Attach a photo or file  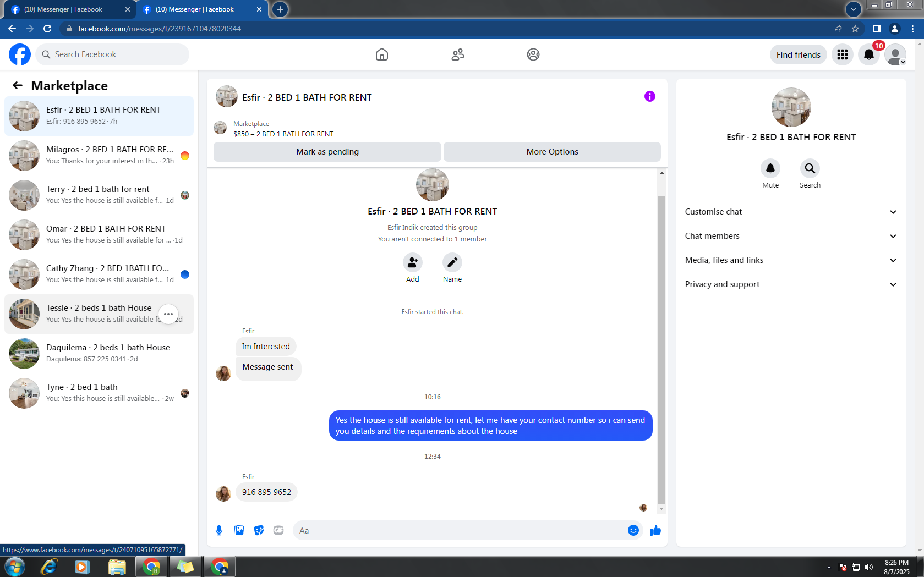coord(239,530)
